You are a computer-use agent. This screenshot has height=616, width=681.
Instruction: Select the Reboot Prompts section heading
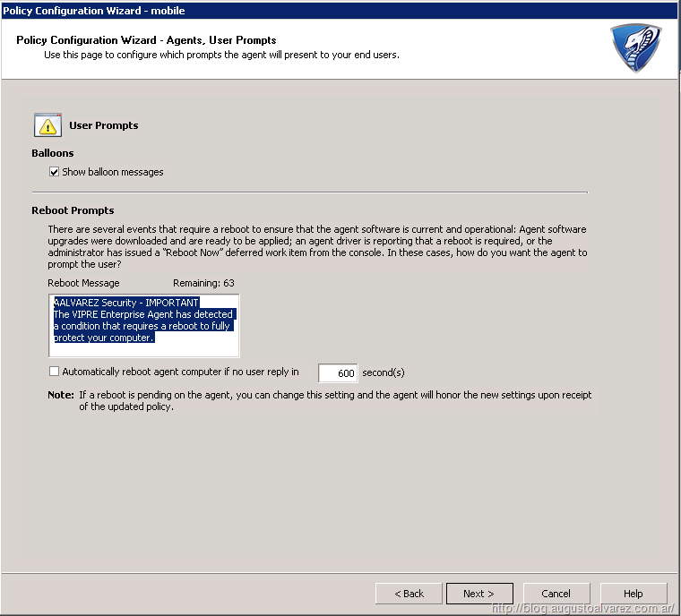pos(73,210)
